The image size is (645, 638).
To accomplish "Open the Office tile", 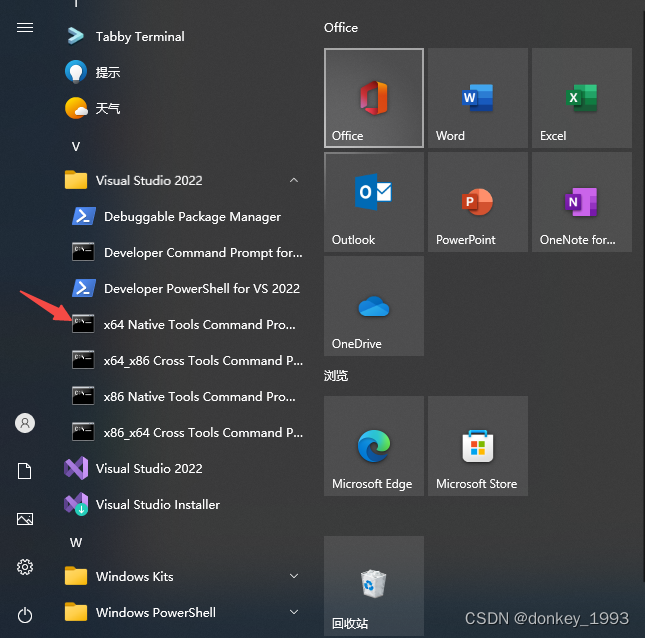I will (374, 98).
